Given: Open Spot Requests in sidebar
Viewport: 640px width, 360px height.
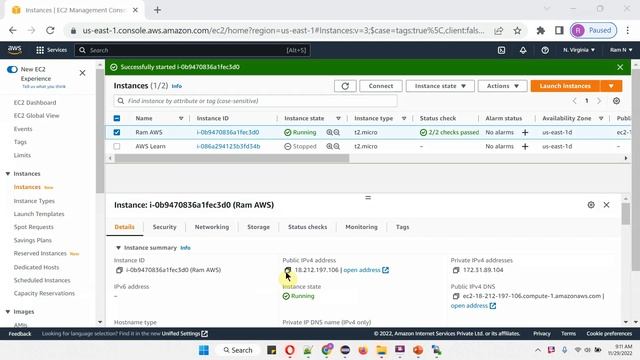Looking at the screenshot, I should (x=33, y=227).
